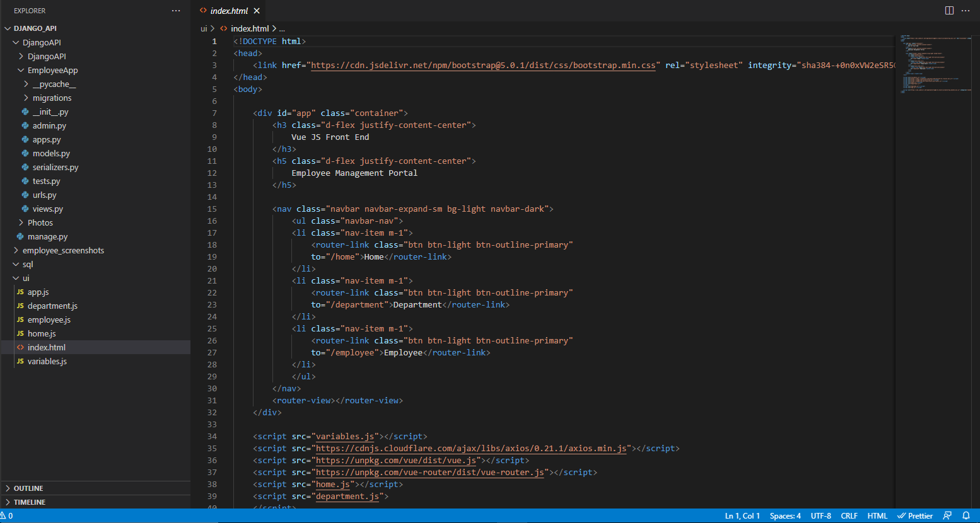
Task: Follow the department.js src link
Action: (x=347, y=497)
